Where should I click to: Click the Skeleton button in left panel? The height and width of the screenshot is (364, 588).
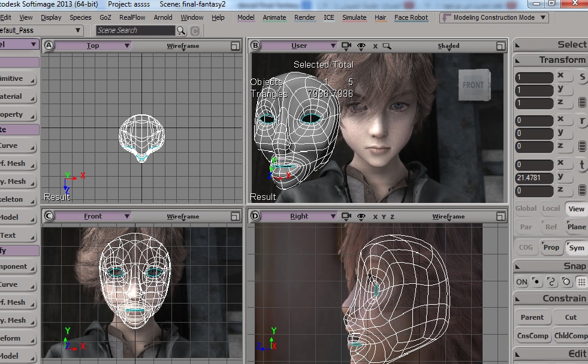pyautogui.click(x=18, y=199)
